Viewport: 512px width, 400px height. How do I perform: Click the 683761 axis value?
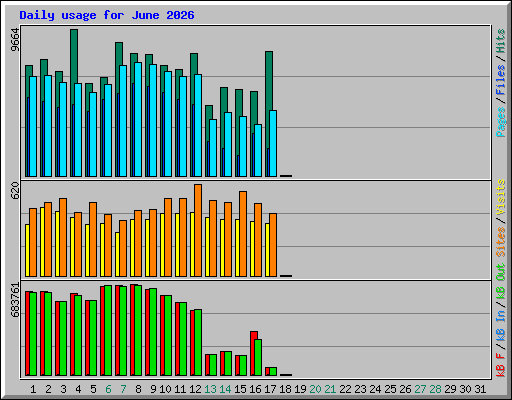pos(15,300)
